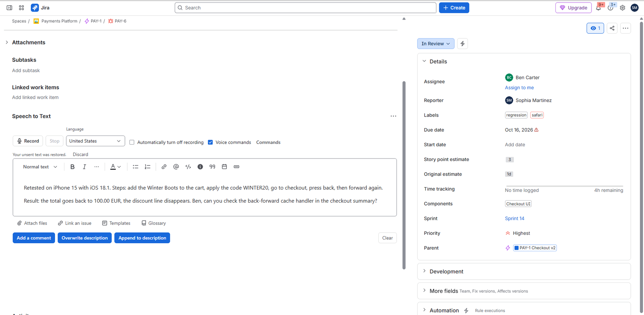Insert a code snippet
This screenshot has height=315, width=644.
pyautogui.click(x=188, y=167)
